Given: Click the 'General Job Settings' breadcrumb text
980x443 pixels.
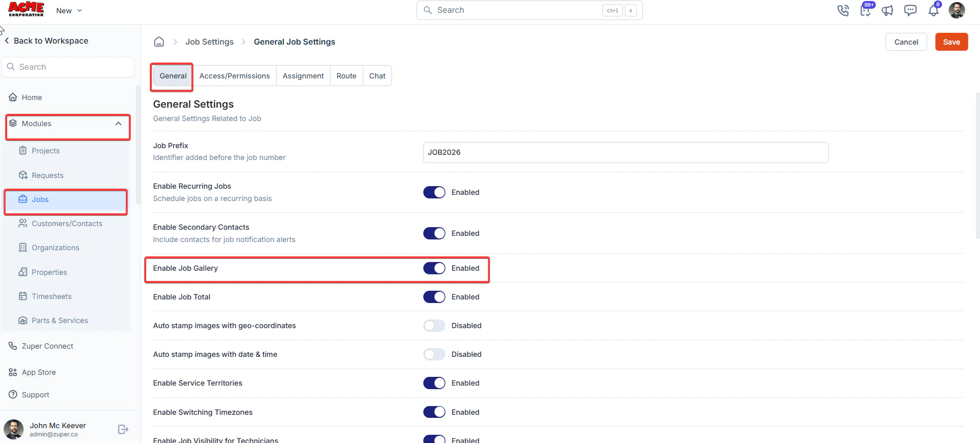Looking at the screenshot, I should (295, 42).
